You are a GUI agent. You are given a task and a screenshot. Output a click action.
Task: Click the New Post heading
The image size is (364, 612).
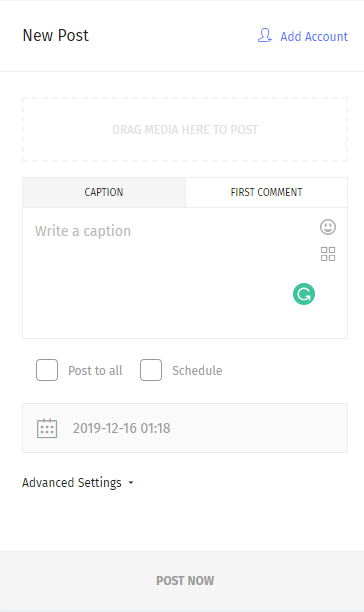(x=55, y=36)
